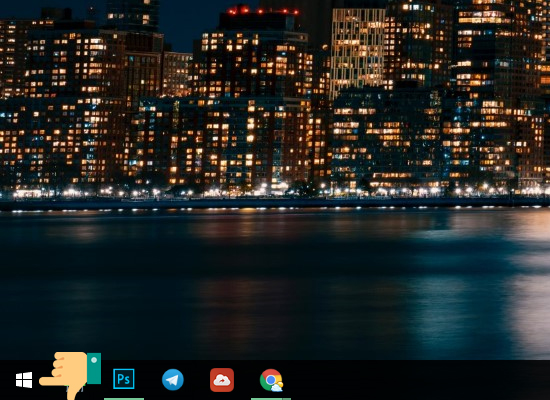The width and height of the screenshot is (550, 400).
Task: Click the green cuff of the hand graphic
Action: tap(94, 368)
